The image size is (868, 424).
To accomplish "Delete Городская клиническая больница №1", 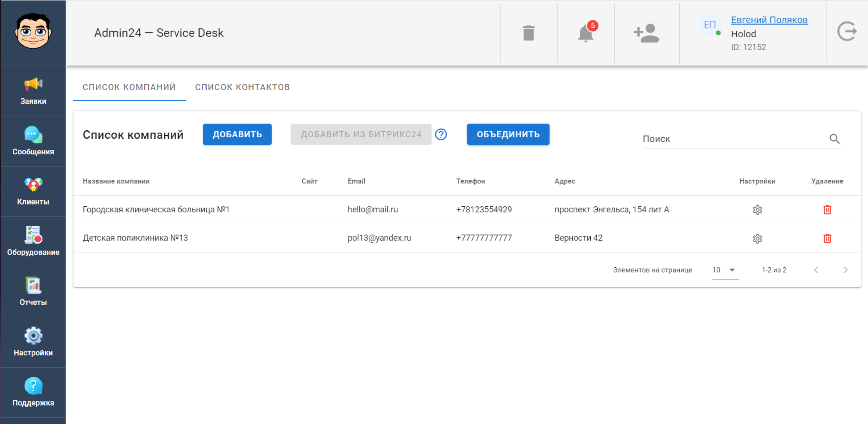I will pos(827,210).
